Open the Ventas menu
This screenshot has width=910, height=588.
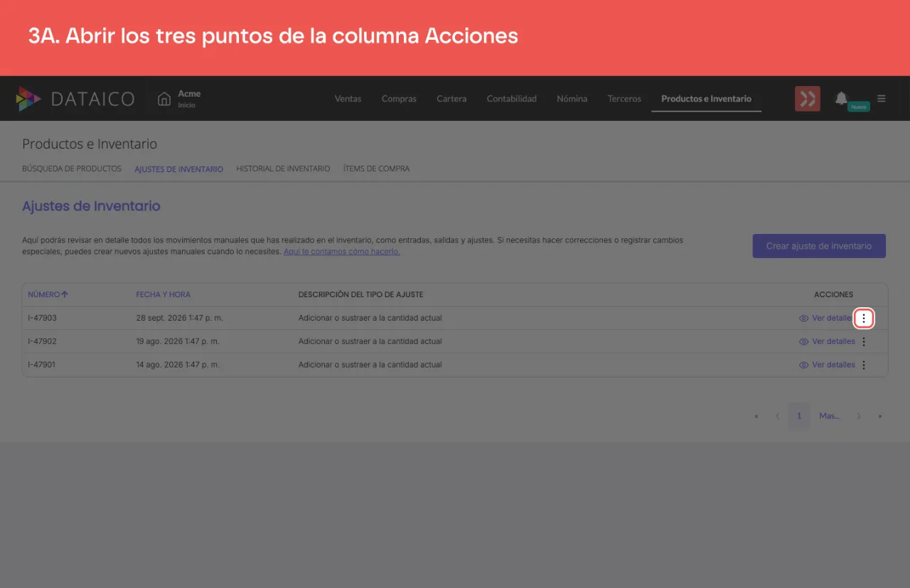348,99
